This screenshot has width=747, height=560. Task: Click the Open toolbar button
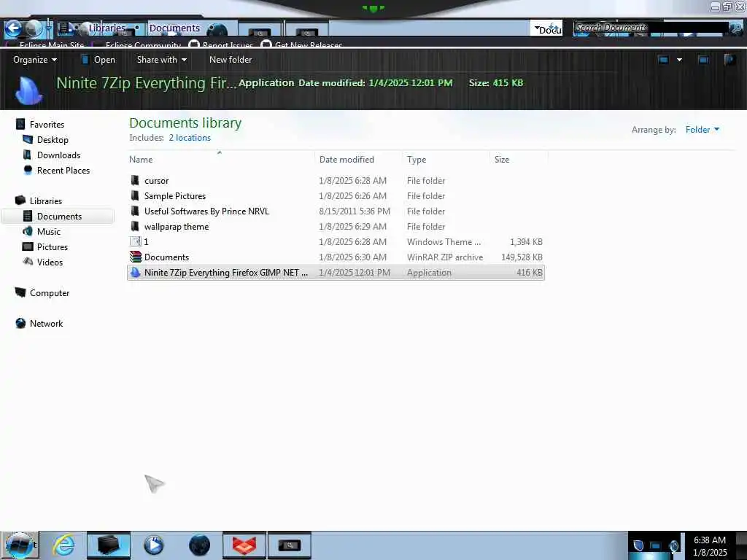click(98, 60)
